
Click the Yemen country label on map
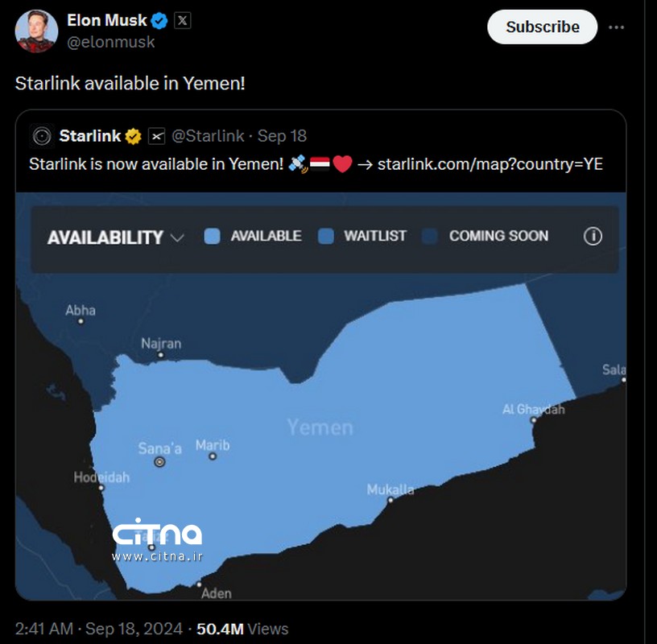point(320,427)
